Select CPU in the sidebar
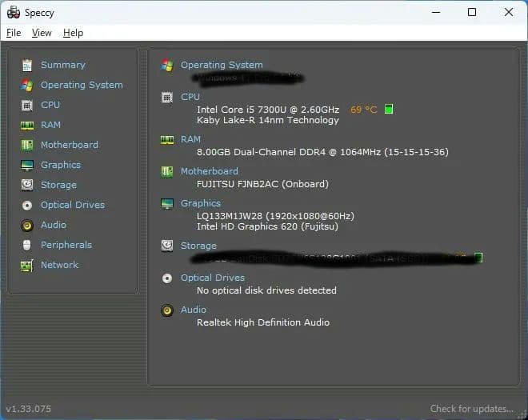Image resolution: width=528 pixels, height=420 pixels. pos(50,105)
